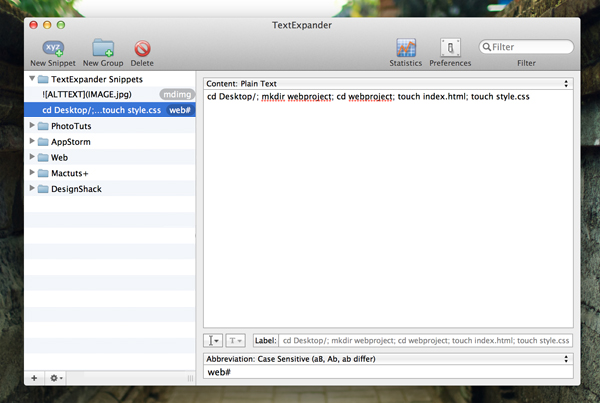600x403 pixels.
Task: Click inside the snippet content editor
Action: click(x=388, y=209)
